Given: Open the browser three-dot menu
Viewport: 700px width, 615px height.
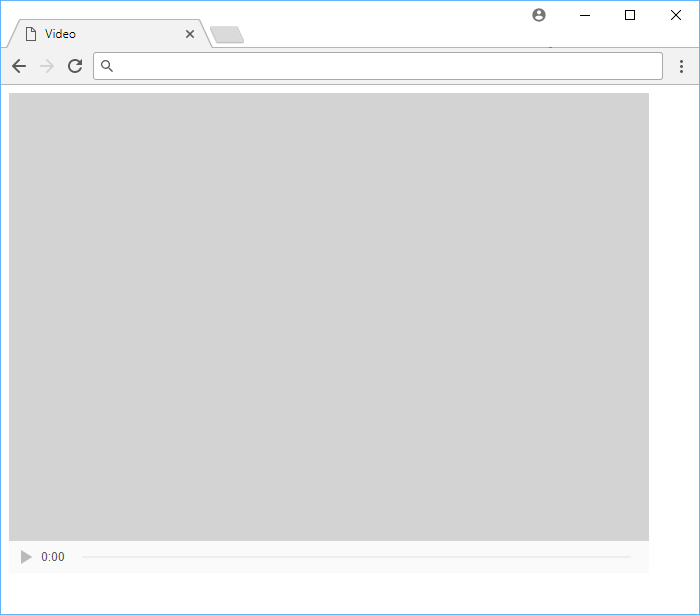Looking at the screenshot, I should tap(681, 66).
